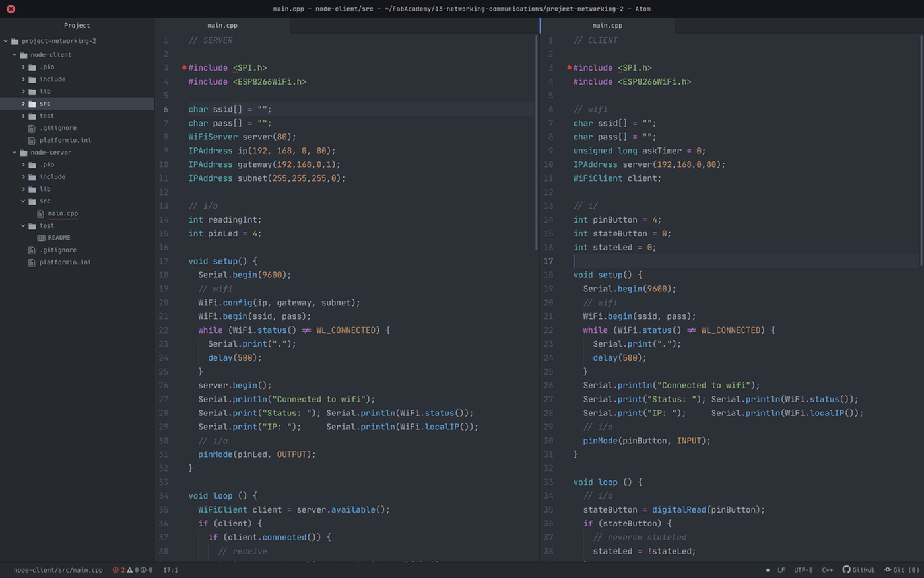Click the red linter dot on the CLIENT pane's line 3
The width and height of the screenshot is (924, 578).
point(569,68)
